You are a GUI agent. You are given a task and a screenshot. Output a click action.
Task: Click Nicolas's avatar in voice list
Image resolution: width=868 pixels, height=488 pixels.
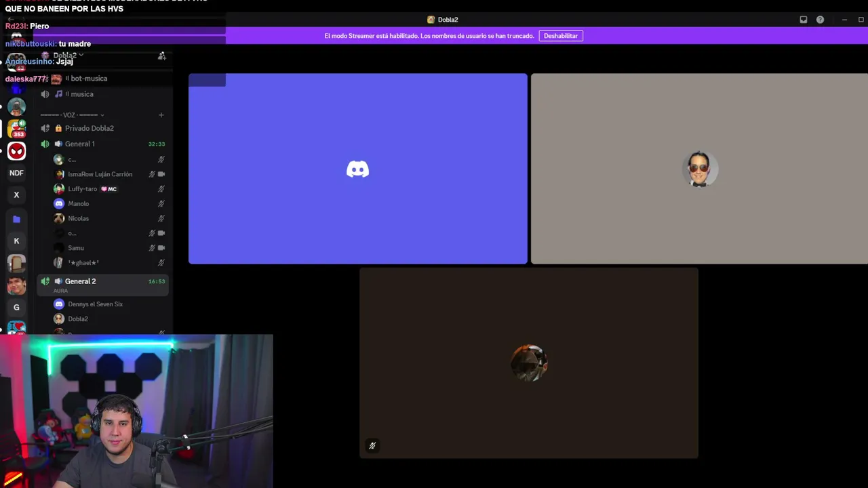tap(59, 218)
